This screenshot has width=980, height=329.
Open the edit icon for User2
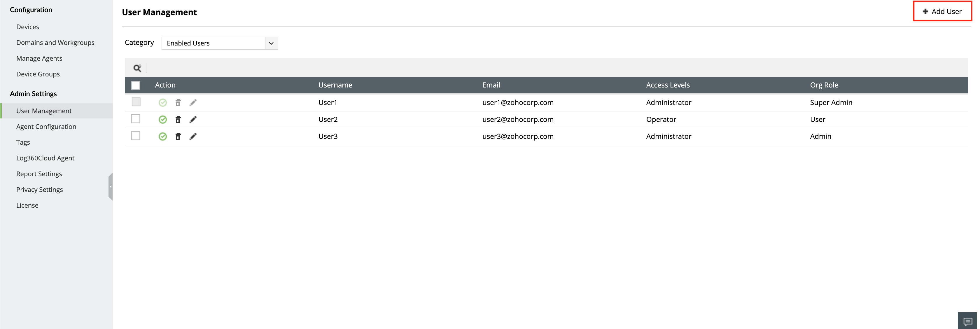pos(193,119)
